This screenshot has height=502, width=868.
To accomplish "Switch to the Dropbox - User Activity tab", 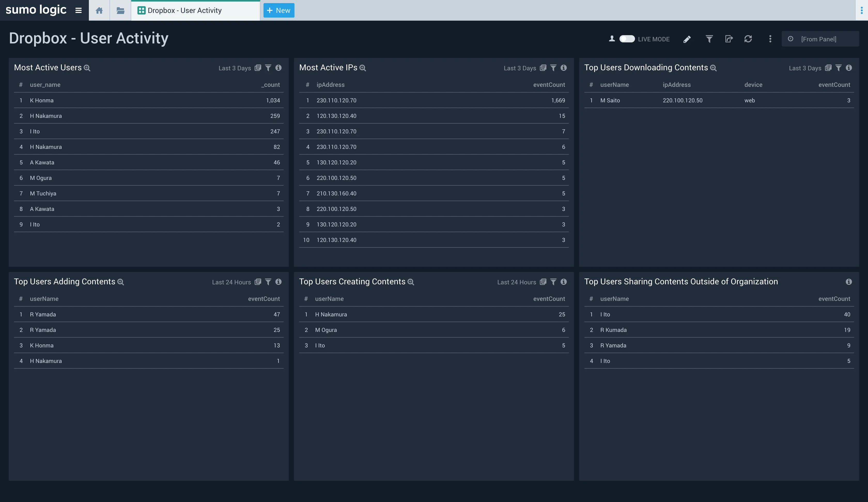I will point(195,10).
